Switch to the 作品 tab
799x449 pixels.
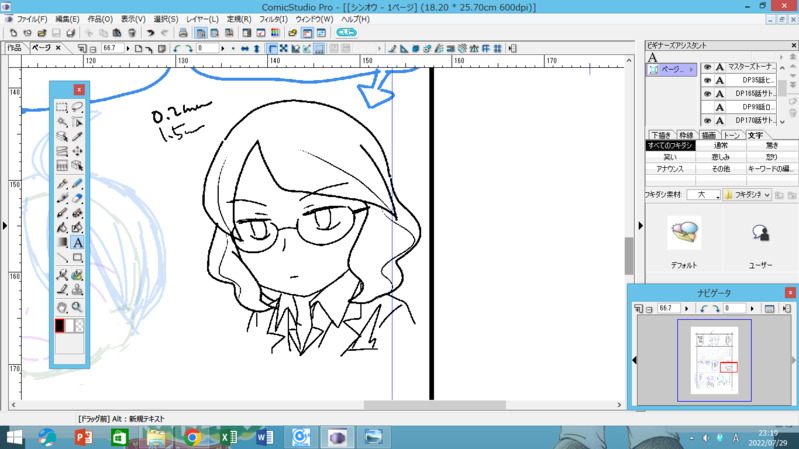pyautogui.click(x=14, y=48)
